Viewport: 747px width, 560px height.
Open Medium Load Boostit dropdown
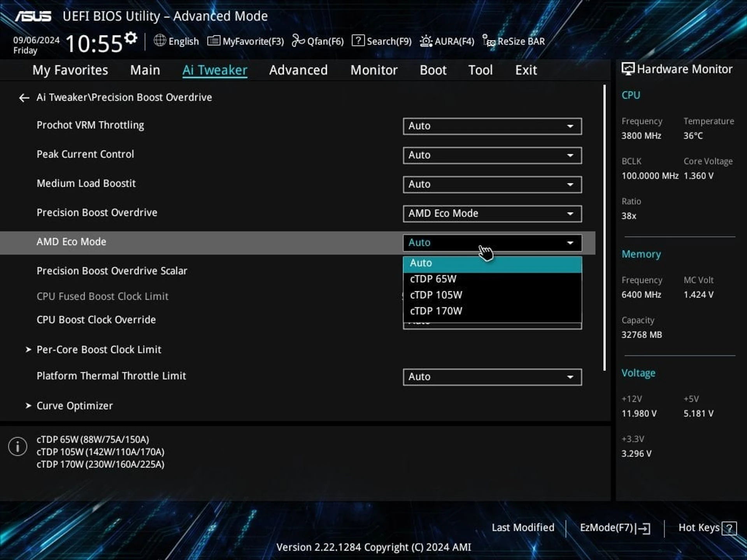pyautogui.click(x=492, y=184)
